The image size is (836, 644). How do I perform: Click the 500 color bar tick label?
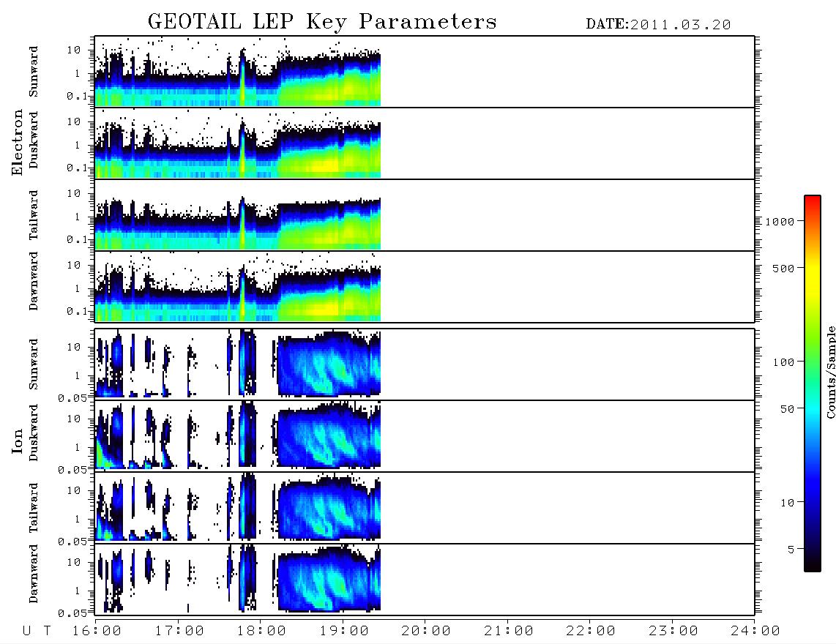pyautogui.click(x=784, y=269)
